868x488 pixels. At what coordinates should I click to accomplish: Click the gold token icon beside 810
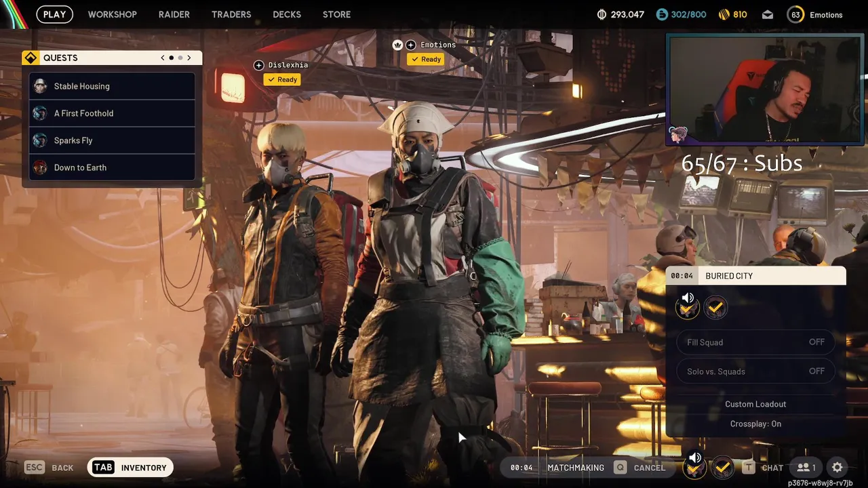(724, 14)
